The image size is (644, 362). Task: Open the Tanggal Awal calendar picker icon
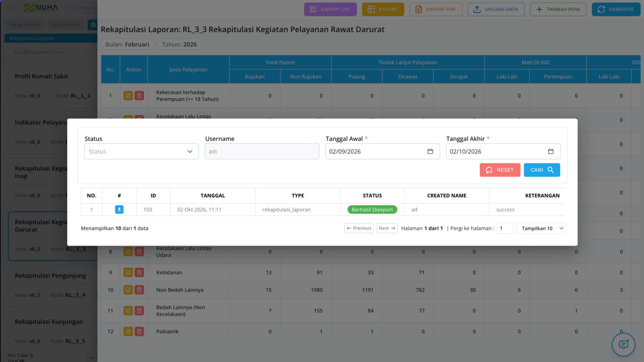pyautogui.click(x=430, y=152)
